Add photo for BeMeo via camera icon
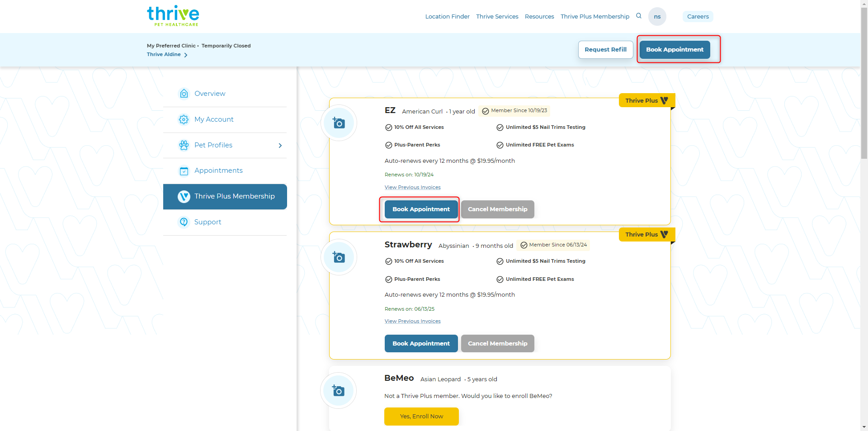This screenshot has width=868, height=431. 338,390
